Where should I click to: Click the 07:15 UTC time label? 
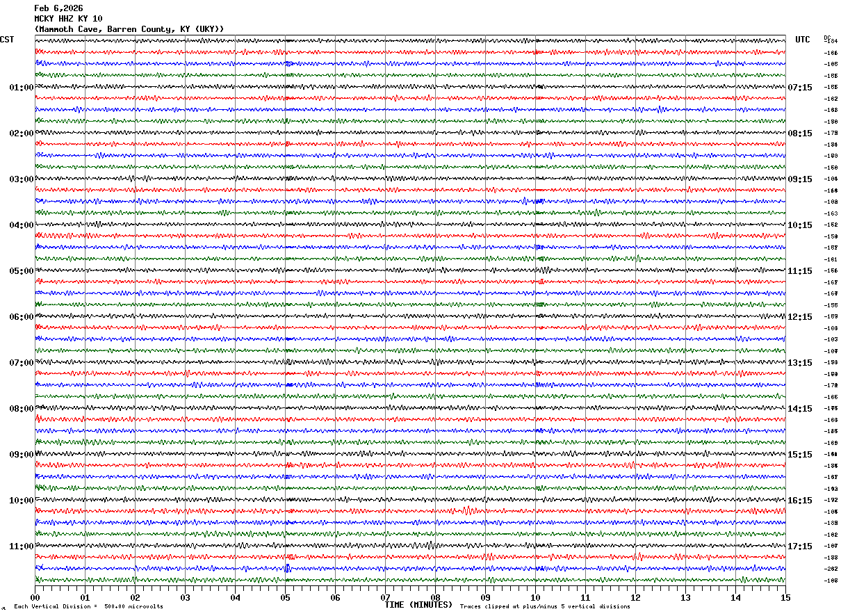800,88
